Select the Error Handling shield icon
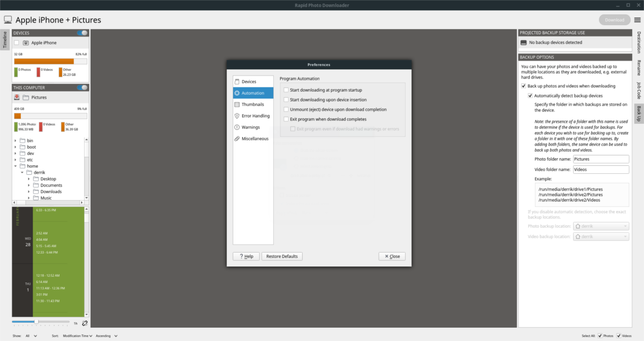644x341 pixels. [237, 116]
